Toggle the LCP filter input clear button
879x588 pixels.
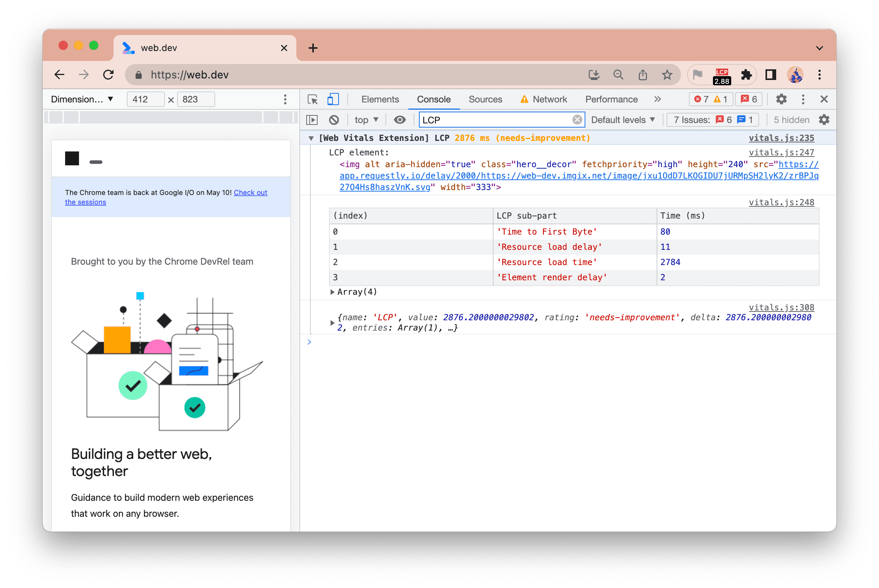coord(576,120)
